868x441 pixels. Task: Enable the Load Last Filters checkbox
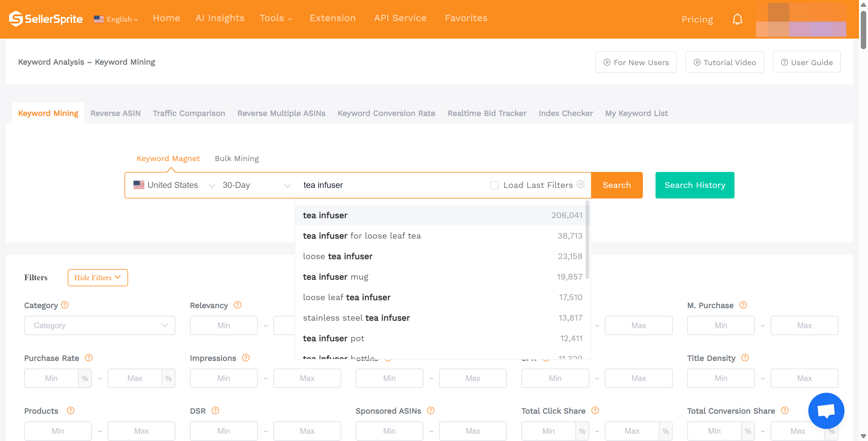494,185
